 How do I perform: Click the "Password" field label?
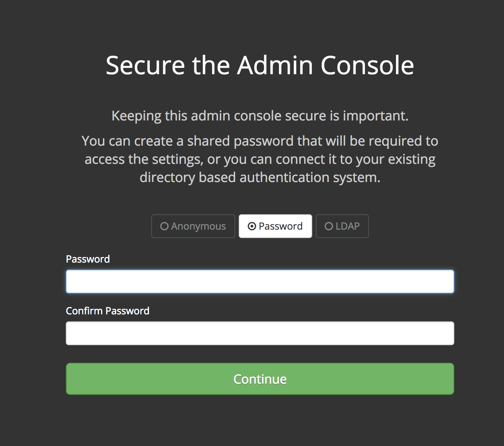tap(88, 259)
